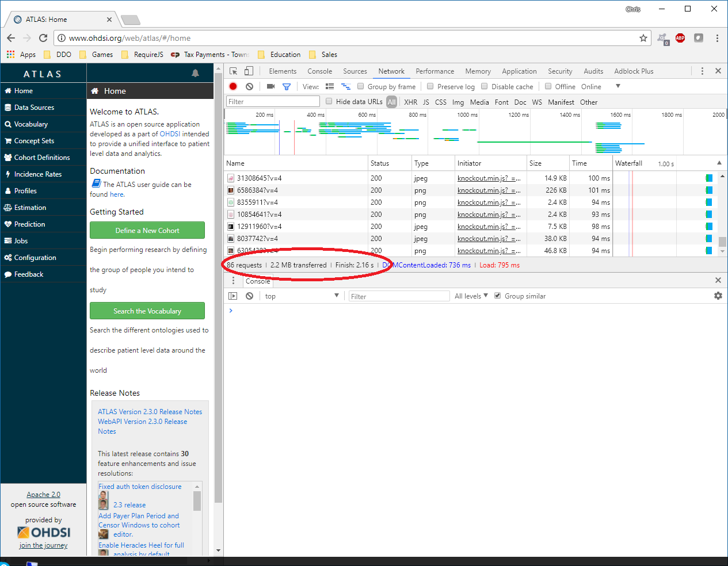Open the top frame context dropdown
Screen dimensions: 728x566
coord(301,295)
